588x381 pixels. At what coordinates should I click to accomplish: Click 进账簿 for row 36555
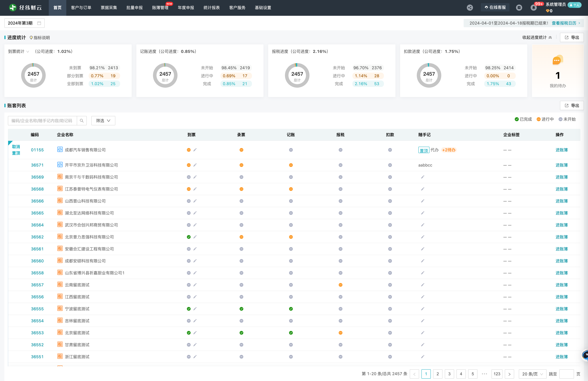[562, 309]
